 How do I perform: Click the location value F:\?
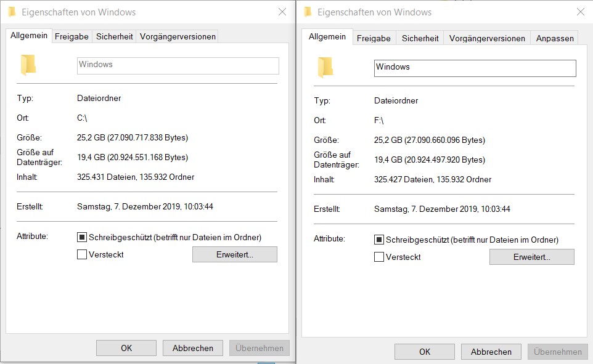pos(379,121)
